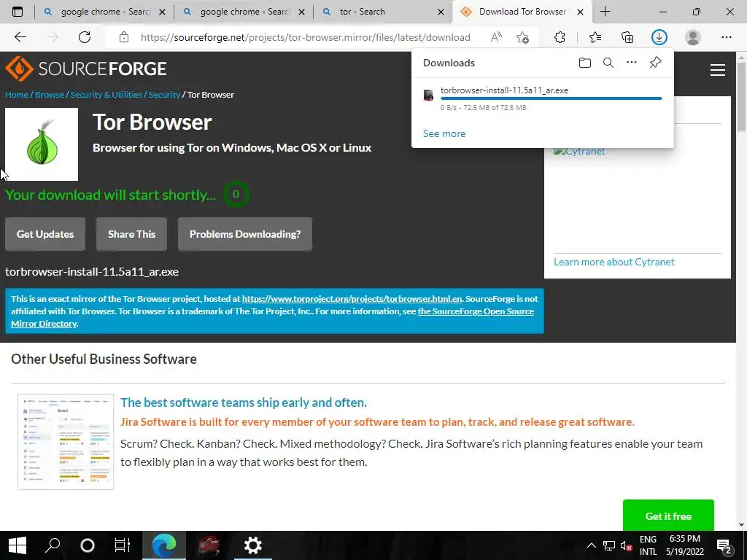Close the Download Tor Browser tab
The width and height of the screenshot is (747, 560).
click(580, 12)
